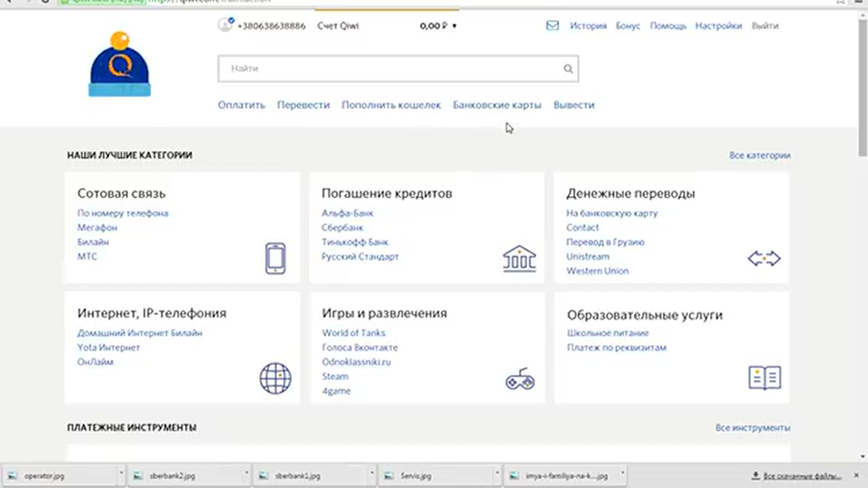Open Голоса Вконтакте payment
868x488 pixels.
click(360, 347)
